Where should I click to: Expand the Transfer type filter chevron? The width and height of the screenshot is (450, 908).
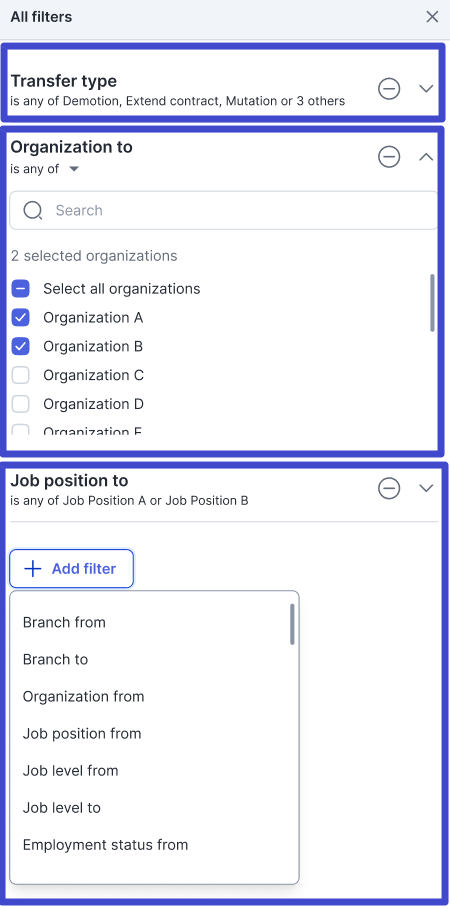[x=426, y=89]
